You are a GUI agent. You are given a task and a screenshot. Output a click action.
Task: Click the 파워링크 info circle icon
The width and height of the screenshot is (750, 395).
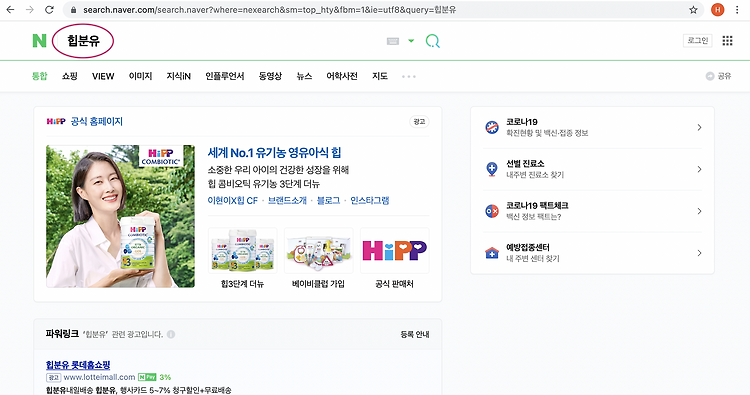click(x=171, y=334)
